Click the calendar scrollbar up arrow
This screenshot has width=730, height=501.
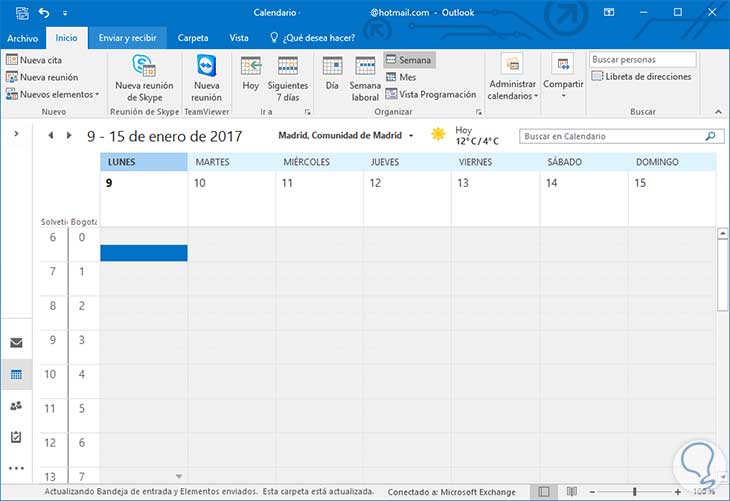(x=723, y=233)
